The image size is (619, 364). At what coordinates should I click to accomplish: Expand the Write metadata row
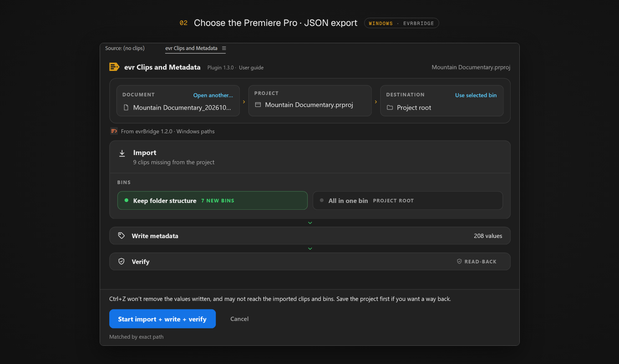coord(310,236)
